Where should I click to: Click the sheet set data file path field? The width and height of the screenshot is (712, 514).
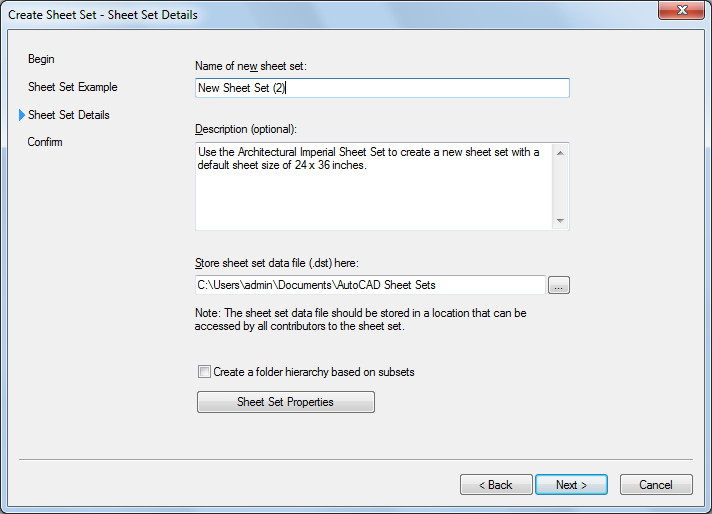pos(370,285)
